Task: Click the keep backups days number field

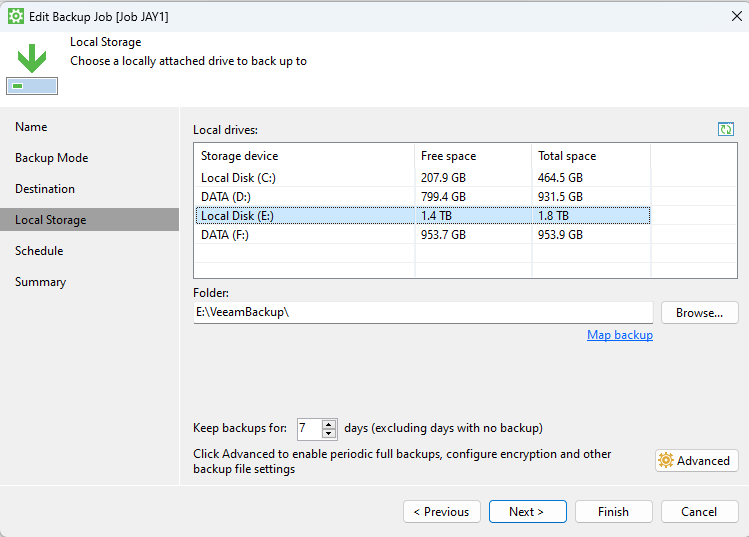Action: coord(310,429)
